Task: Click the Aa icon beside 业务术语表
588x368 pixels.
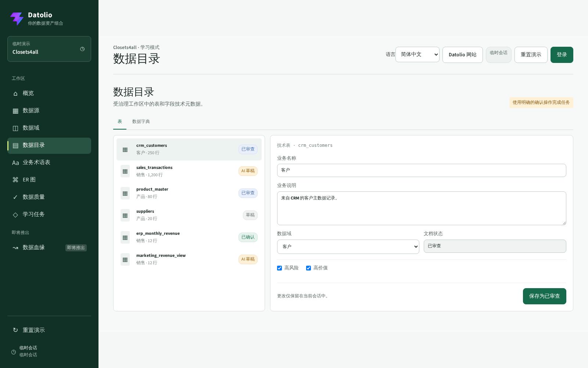Action: [15, 163]
